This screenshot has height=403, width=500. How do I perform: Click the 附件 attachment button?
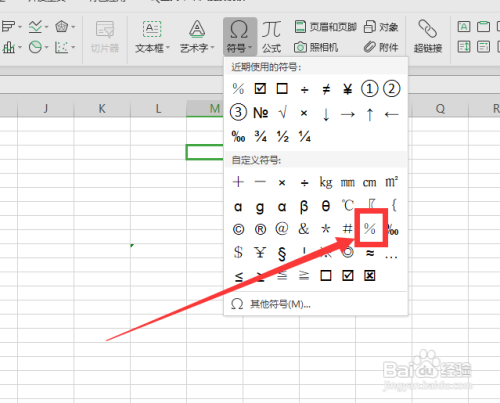tap(381, 47)
